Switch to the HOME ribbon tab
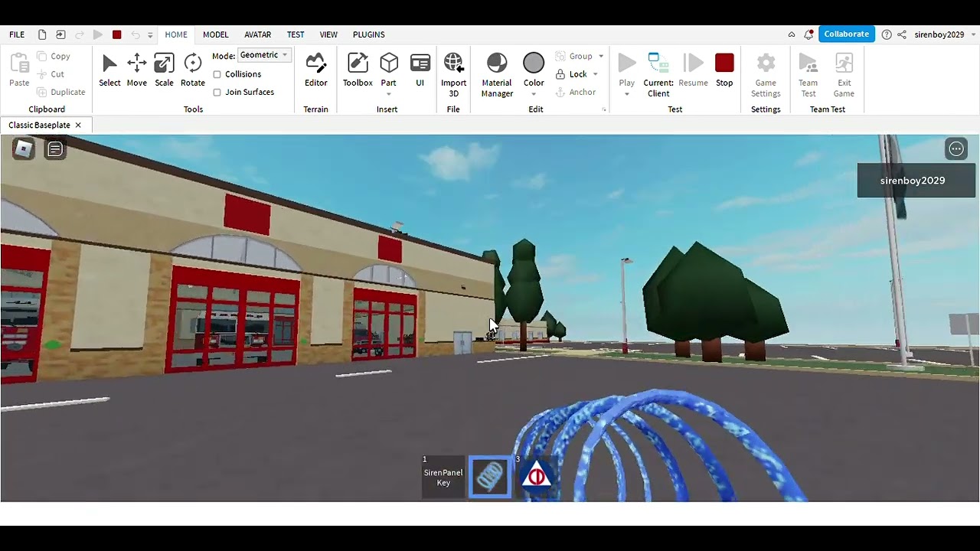The height and width of the screenshot is (551, 980). (176, 34)
